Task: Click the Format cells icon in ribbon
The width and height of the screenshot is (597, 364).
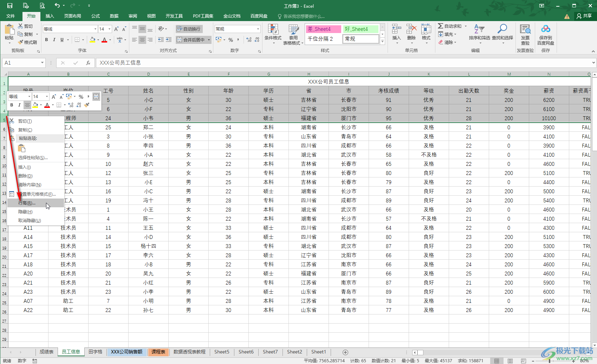Action: tap(426, 30)
